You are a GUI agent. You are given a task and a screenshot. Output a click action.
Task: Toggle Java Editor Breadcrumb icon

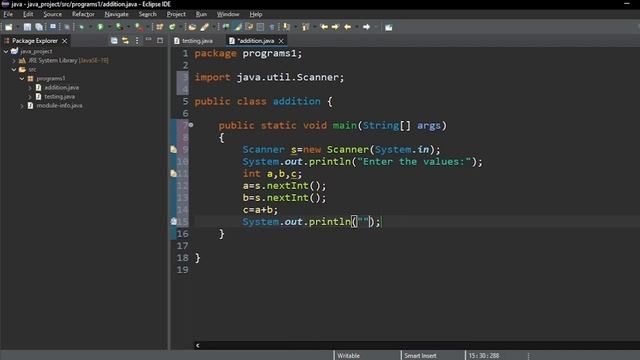pos(226,27)
